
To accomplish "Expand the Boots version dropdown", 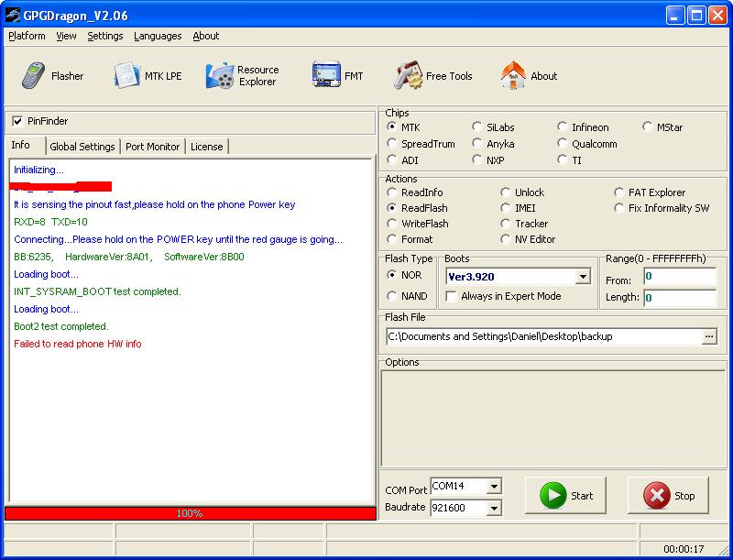I will click(x=583, y=277).
